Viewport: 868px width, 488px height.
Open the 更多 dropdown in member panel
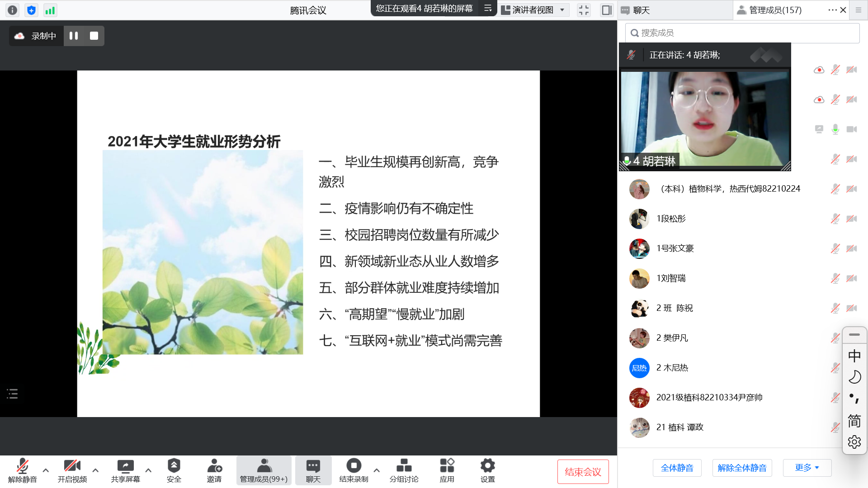(807, 468)
